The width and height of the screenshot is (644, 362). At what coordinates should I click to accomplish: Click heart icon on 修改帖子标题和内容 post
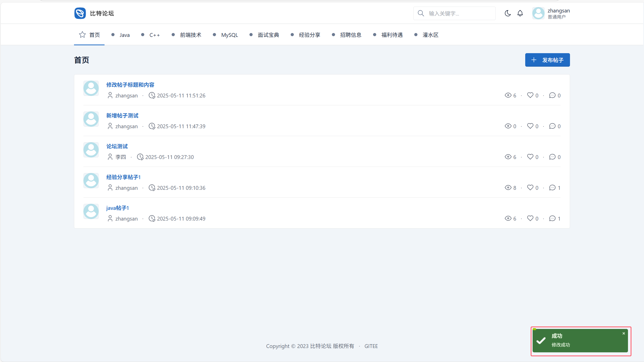click(530, 95)
